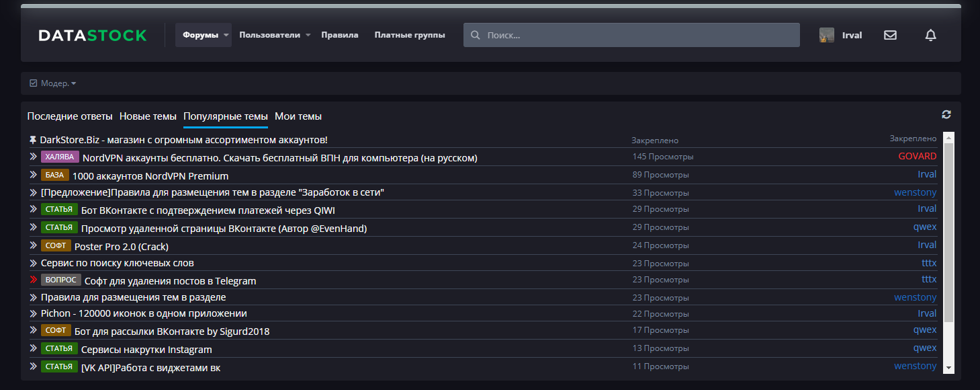Expand the Форумы dropdown arrow
Screen dimensions: 980x390
tap(226, 35)
